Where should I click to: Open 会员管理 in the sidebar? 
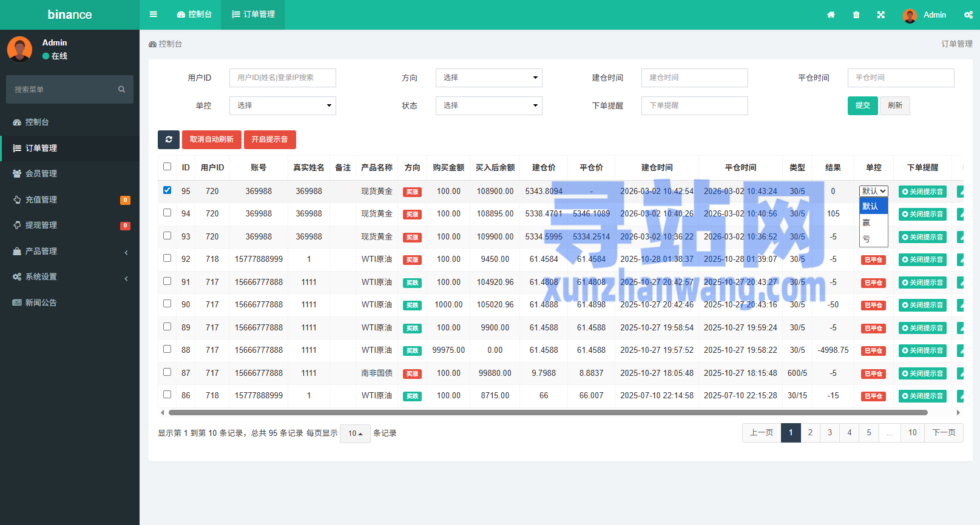click(x=41, y=173)
